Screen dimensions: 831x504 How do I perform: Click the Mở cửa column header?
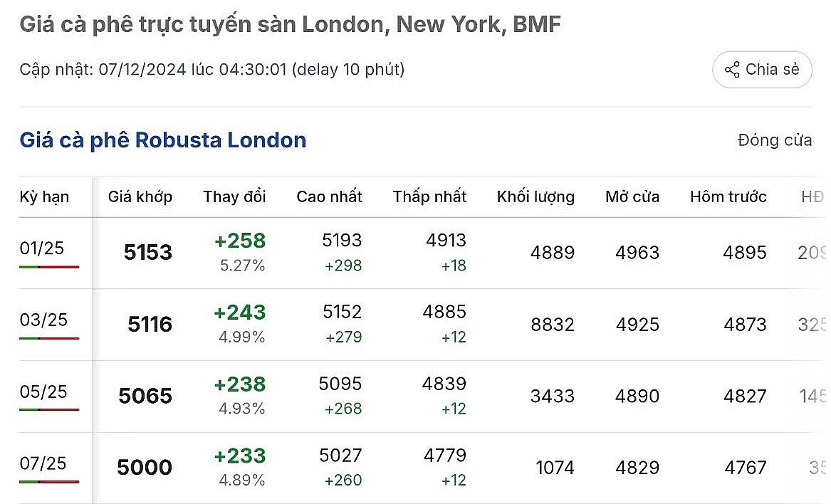pyautogui.click(x=632, y=196)
